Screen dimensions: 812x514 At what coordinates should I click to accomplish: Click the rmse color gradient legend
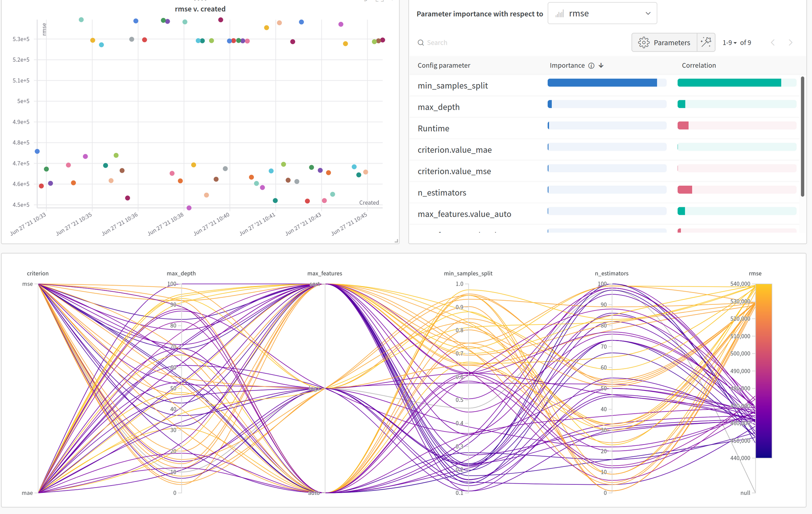(x=763, y=371)
